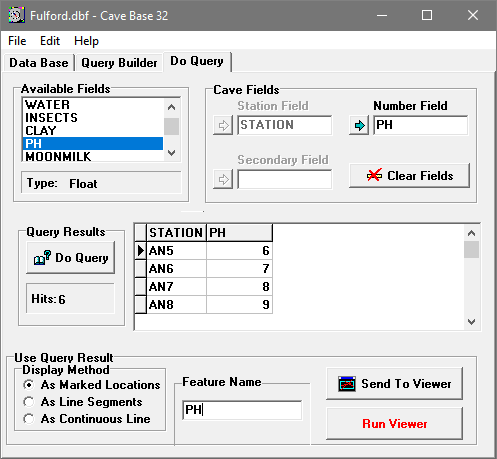The height and width of the screenshot is (459, 497).
Task: Click the row selector for AN6
Action: click(140, 269)
